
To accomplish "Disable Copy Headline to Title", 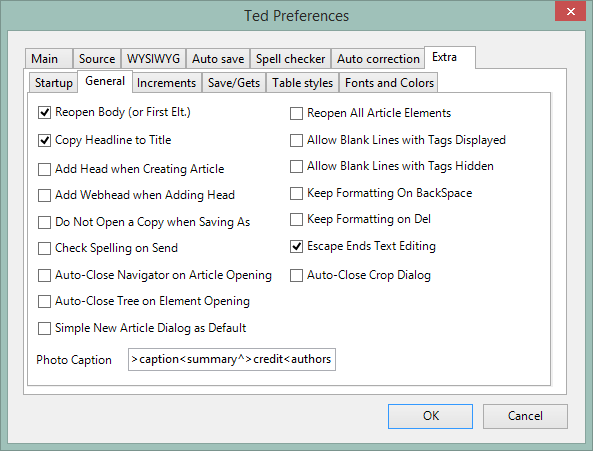I will click(45, 141).
